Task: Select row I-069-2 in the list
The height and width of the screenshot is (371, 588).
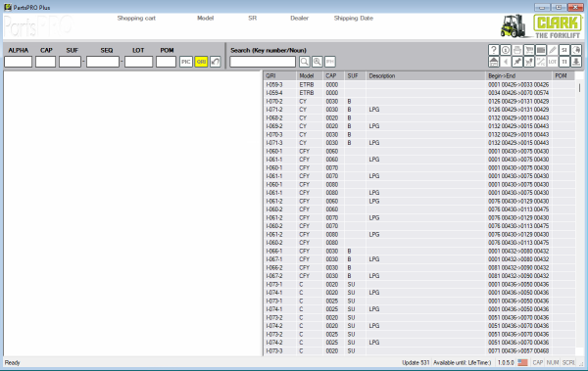Action: click(x=419, y=126)
